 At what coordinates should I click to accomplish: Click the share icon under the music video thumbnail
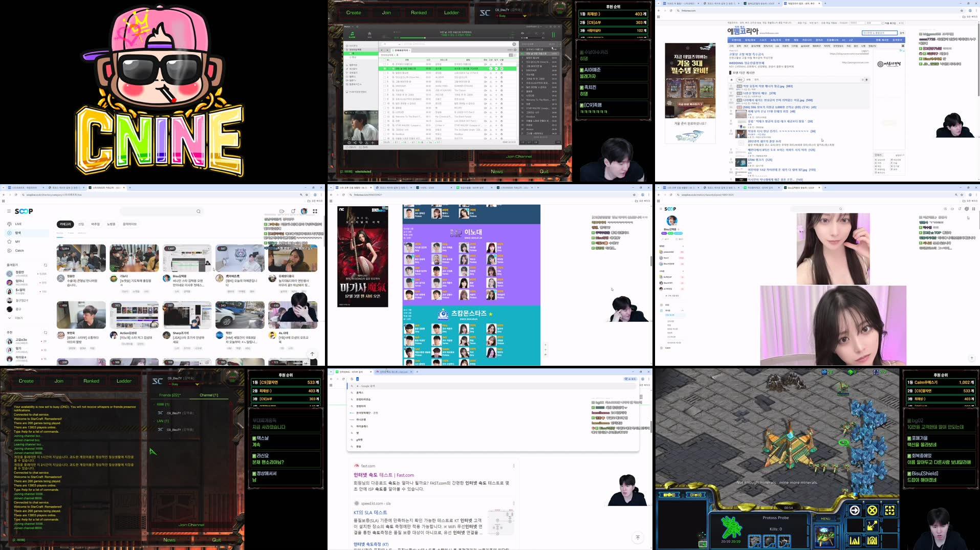[x=355, y=143]
